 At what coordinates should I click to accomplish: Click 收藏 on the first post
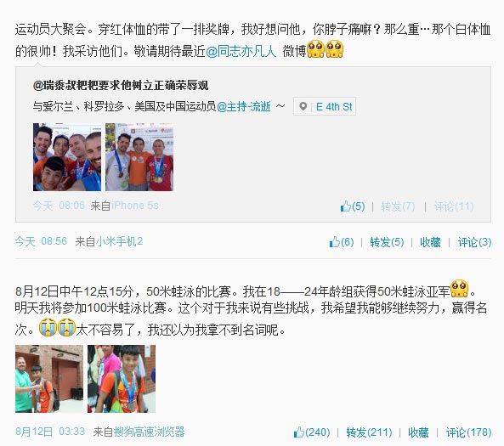pos(430,241)
